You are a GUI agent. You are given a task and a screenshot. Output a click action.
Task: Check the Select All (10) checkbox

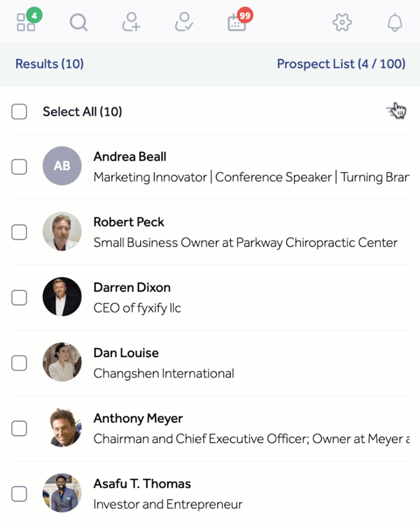click(19, 111)
